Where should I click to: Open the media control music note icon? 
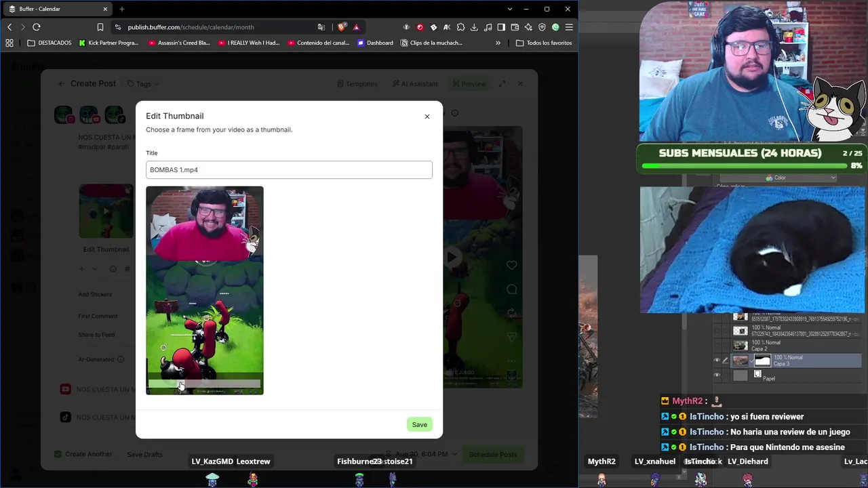coord(488,27)
